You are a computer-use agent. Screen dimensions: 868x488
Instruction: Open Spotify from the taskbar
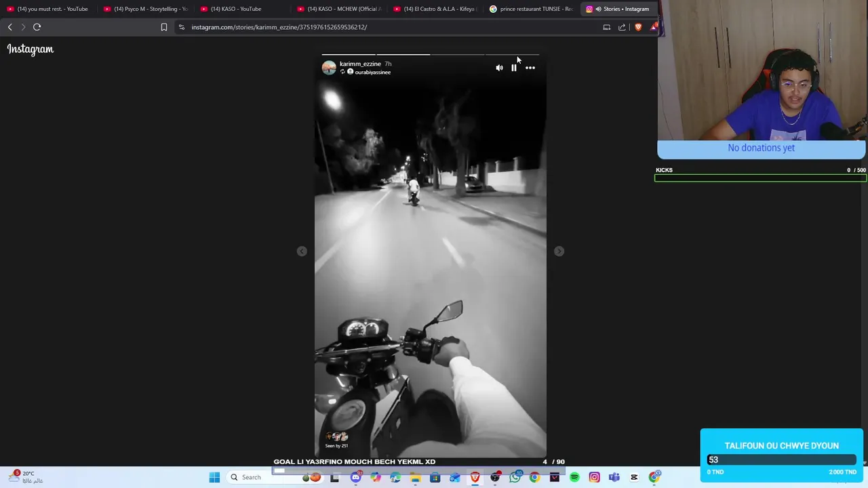[574, 477]
